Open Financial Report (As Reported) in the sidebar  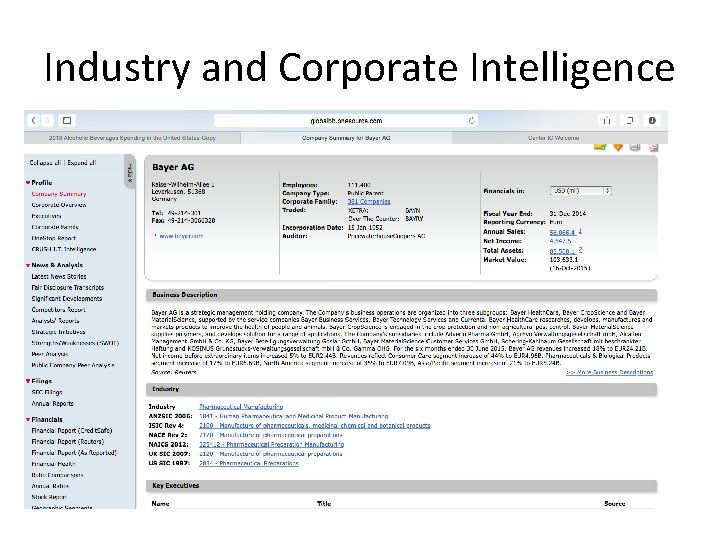[x=74, y=453]
